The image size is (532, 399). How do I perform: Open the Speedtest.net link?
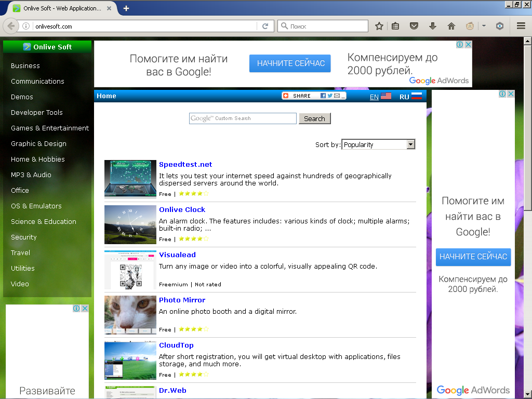[x=185, y=165]
